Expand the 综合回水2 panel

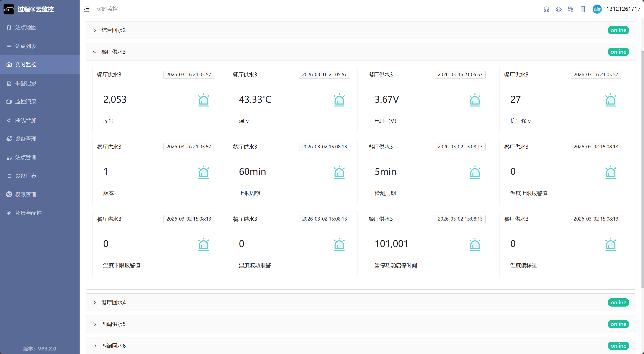coord(95,30)
